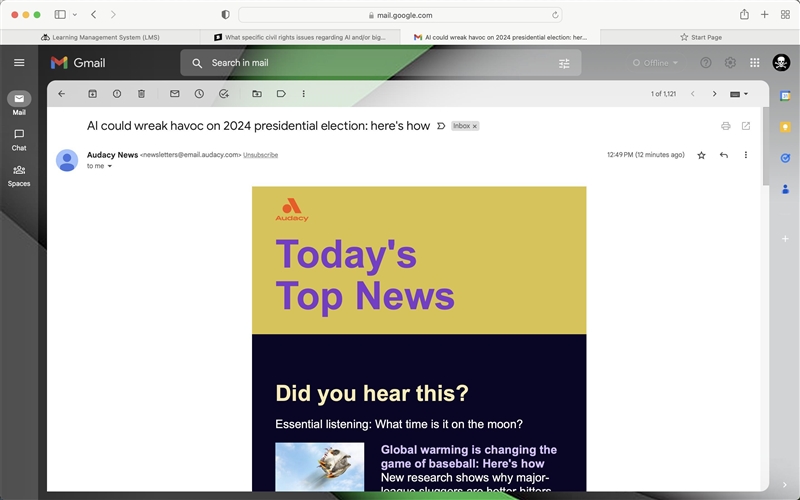Image resolution: width=800 pixels, height=500 pixels.
Task: Add email to Tasks
Action: click(x=223, y=94)
